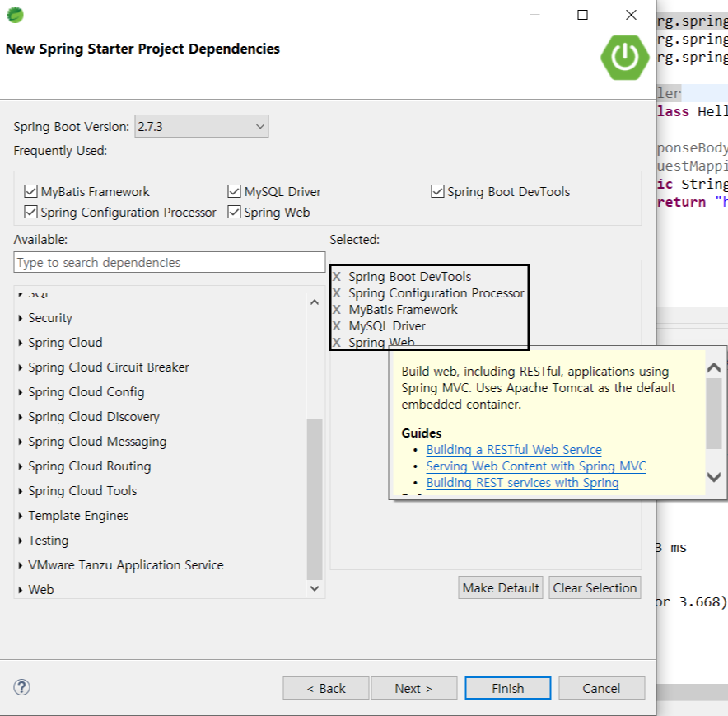Select MyBatis Framework in Selected list
Screen dimensions: 728x716
(403, 310)
